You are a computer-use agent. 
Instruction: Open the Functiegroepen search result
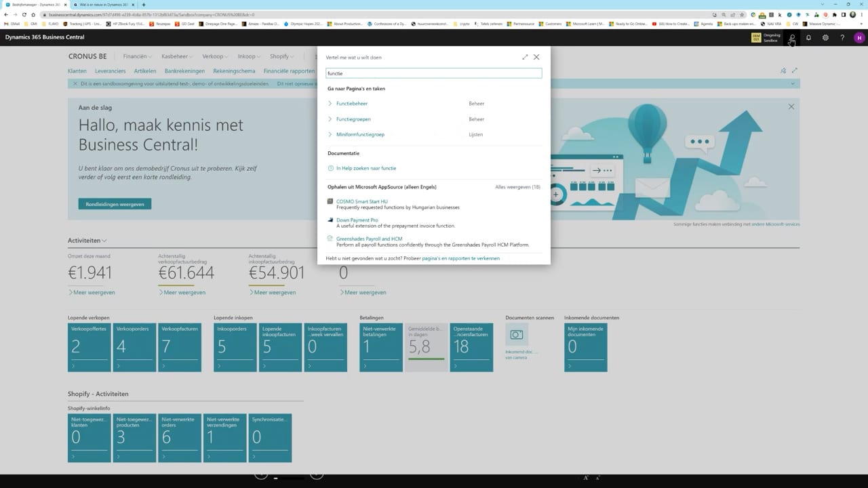click(x=353, y=119)
